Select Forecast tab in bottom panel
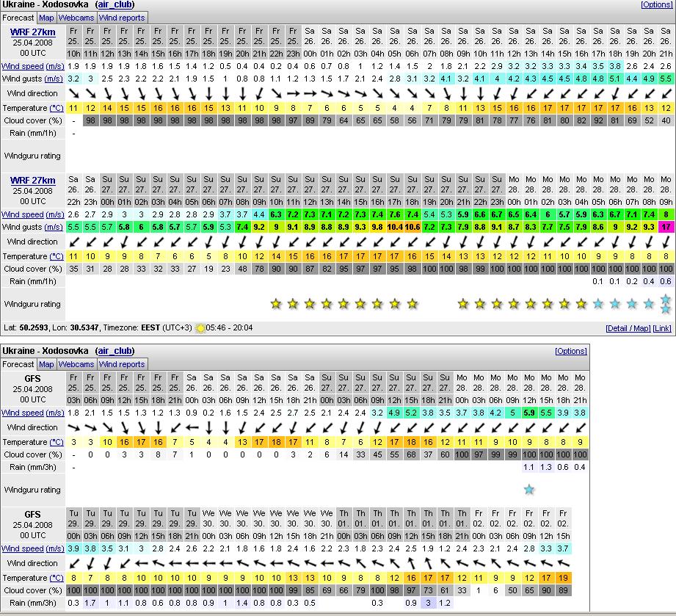This screenshot has width=676, height=616. pos(18,364)
